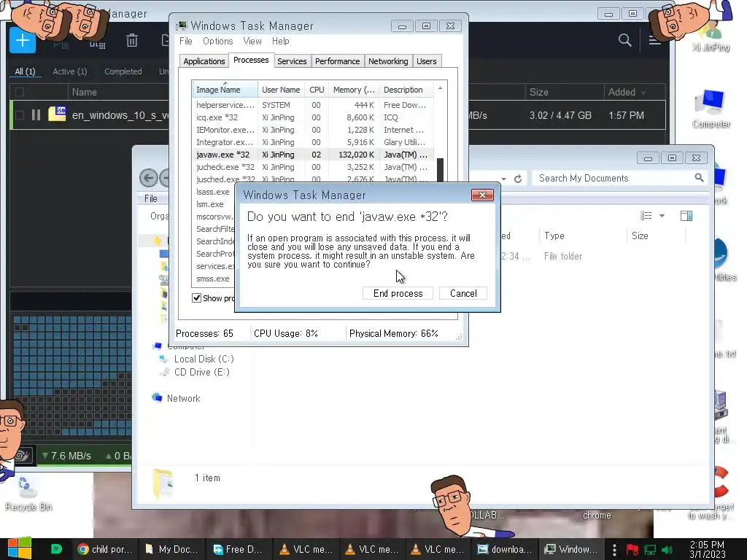The width and height of the screenshot is (747, 560).
Task: Sort processes by CPU column
Action: click(x=317, y=90)
